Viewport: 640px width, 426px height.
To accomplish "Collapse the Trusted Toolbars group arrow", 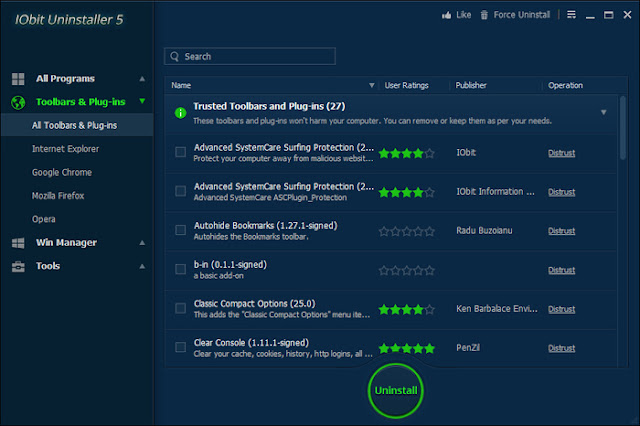I will (x=604, y=112).
